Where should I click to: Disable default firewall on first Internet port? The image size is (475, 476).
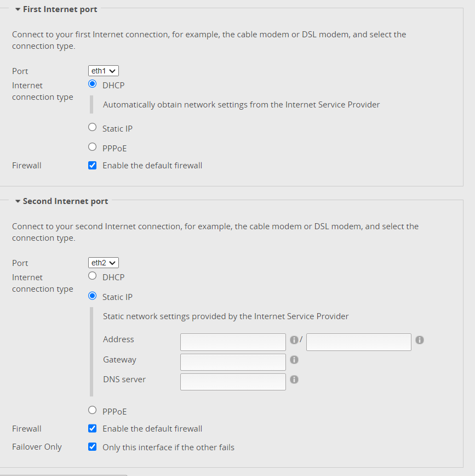pos(92,166)
